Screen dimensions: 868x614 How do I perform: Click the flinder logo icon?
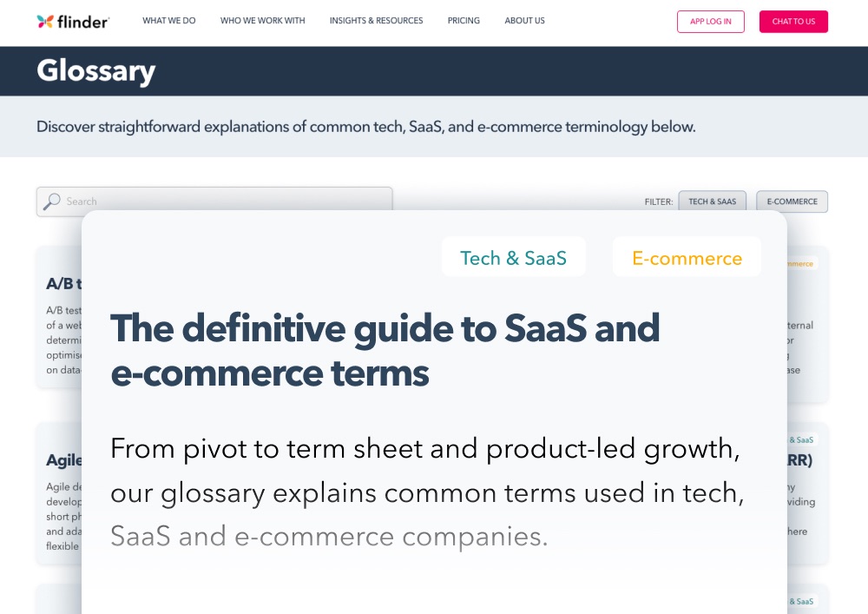pos(47,21)
